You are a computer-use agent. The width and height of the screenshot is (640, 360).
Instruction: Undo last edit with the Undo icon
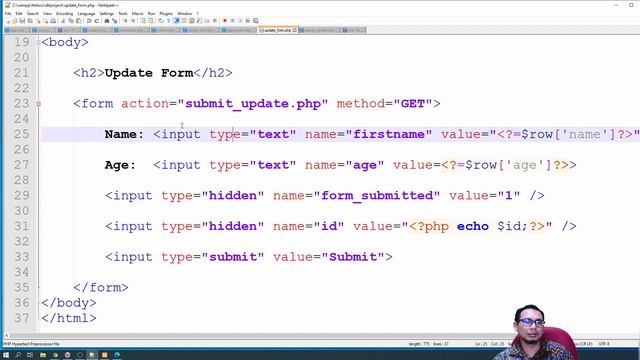[89, 20]
